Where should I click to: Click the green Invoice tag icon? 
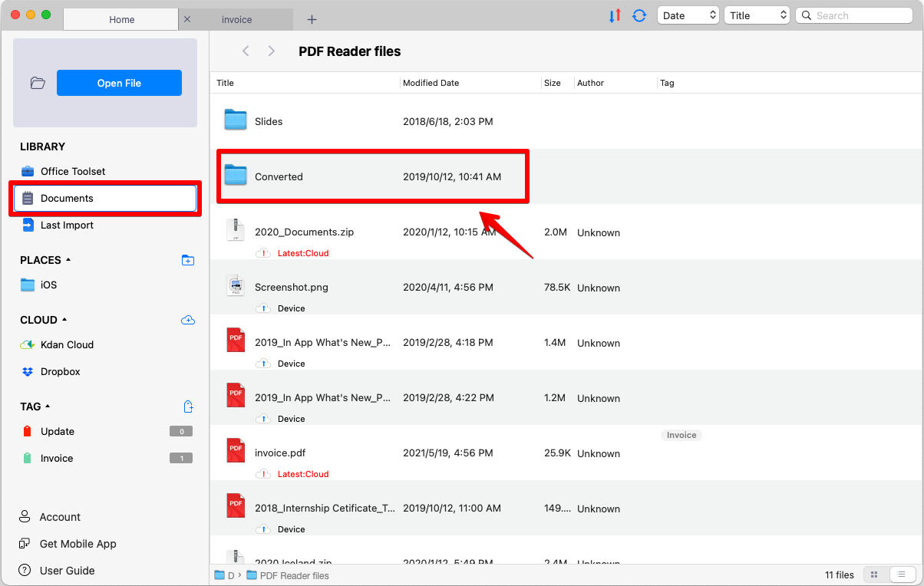click(28, 458)
